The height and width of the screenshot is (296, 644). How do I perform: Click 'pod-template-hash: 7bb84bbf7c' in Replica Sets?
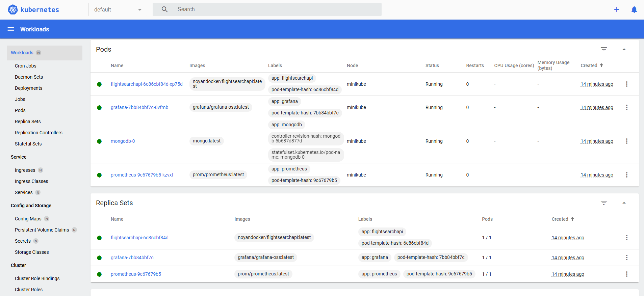431,257
